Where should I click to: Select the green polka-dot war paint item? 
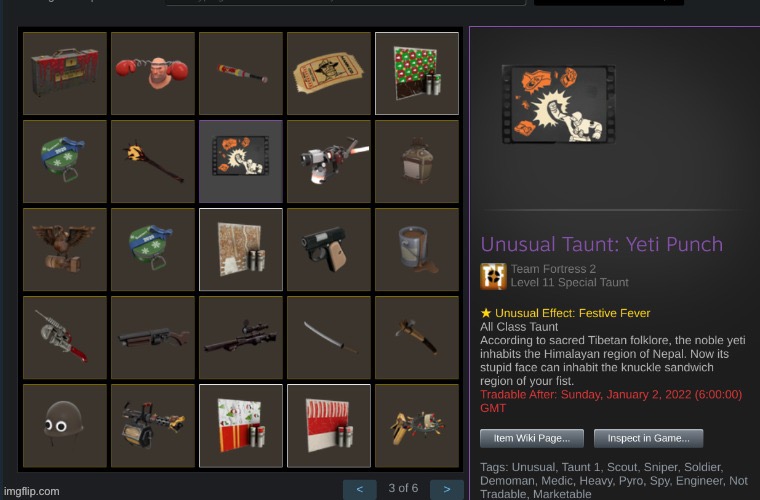pyautogui.click(x=417, y=74)
